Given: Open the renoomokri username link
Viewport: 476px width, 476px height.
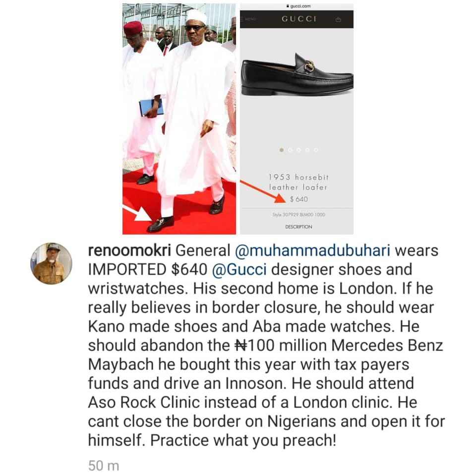Looking at the screenshot, I should pos(129,251).
